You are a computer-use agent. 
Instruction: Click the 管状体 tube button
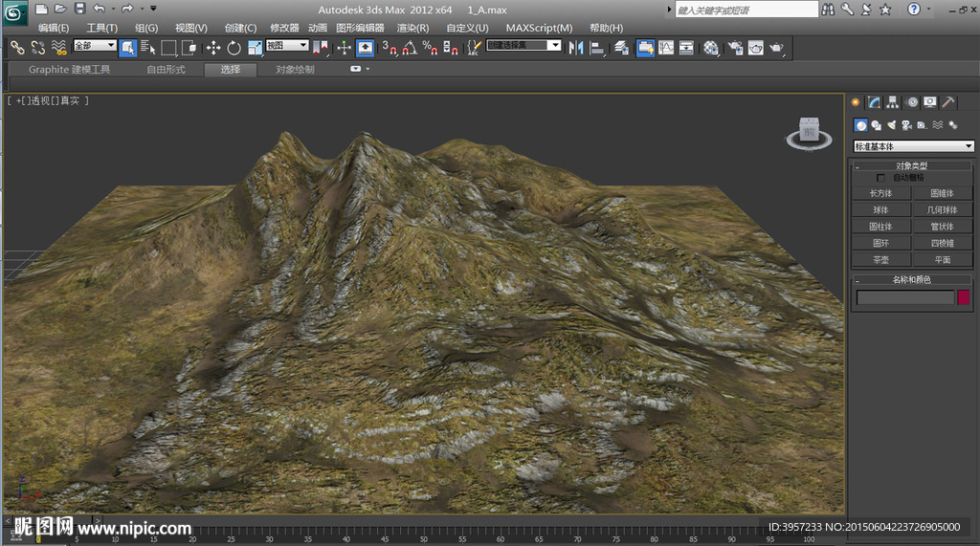coord(943,227)
